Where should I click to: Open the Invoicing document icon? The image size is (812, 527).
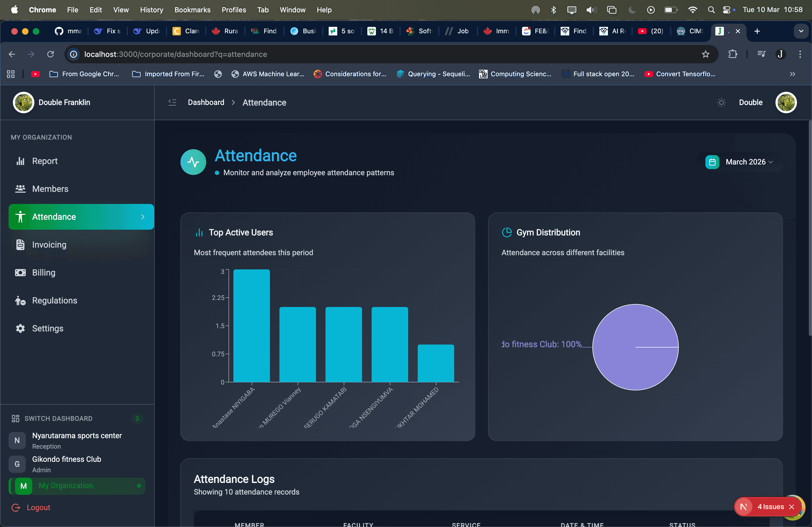point(20,244)
